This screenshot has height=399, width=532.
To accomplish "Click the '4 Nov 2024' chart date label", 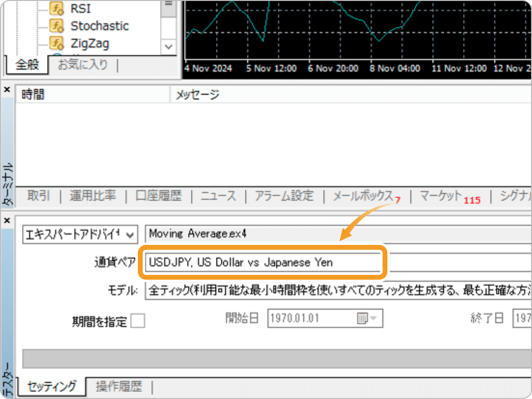I will [x=208, y=69].
